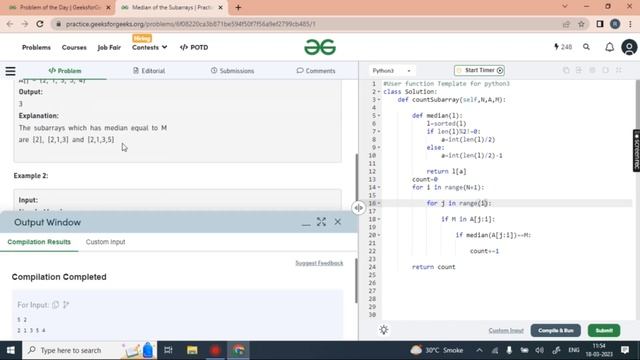Open Courses in top navigation
The width and height of the screenshot is (640, 360).
point(74,47)
